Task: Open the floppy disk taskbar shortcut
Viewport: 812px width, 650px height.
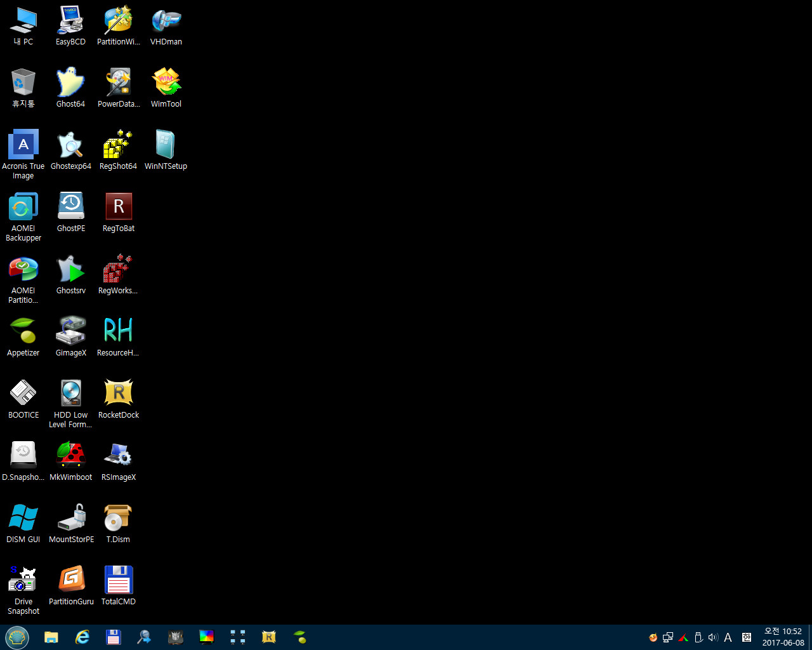Action: point(113,637)
